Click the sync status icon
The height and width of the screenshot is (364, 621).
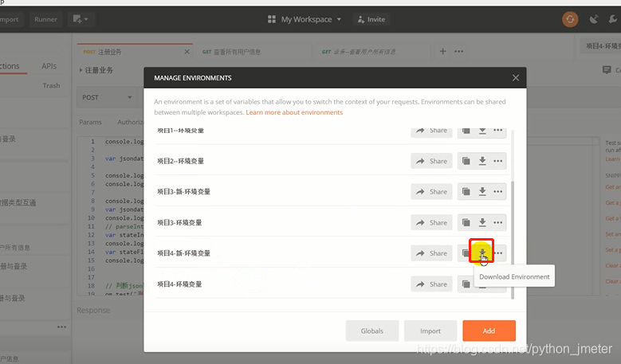570,19
